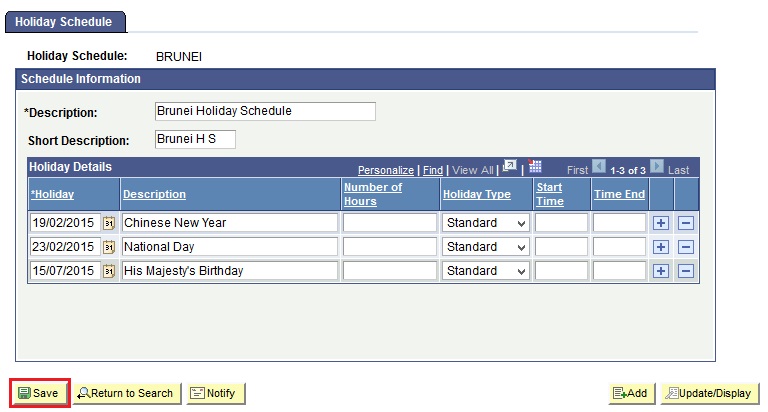768x412 pixels.
Task: Click Start Time field for His Majesty's Birthday
Action: point(561,271)
